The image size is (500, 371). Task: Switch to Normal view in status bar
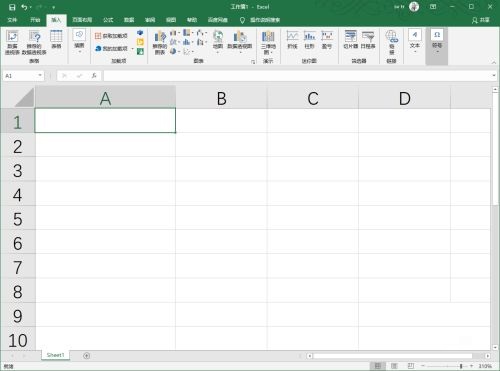(378, 366)
